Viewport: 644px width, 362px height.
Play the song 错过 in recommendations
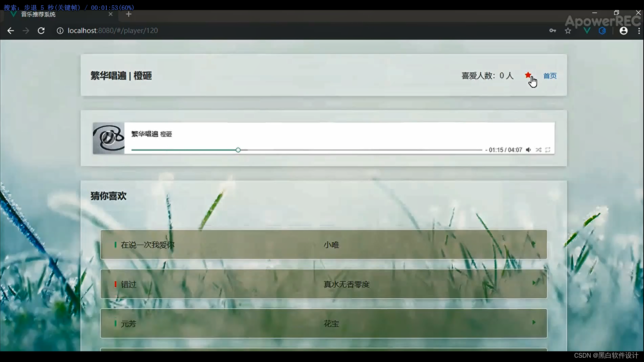pyautogui.click(x=128, y=285)
